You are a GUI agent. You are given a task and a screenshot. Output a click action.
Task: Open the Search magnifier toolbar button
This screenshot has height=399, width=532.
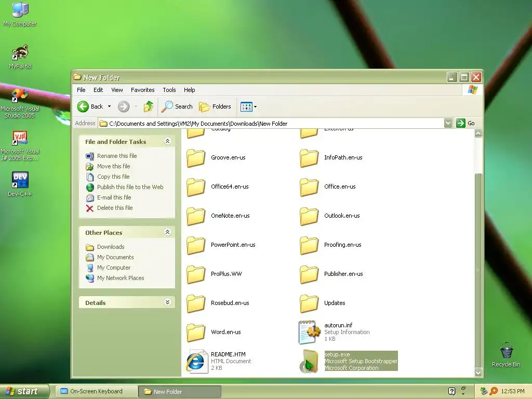[x=177, y=107]
